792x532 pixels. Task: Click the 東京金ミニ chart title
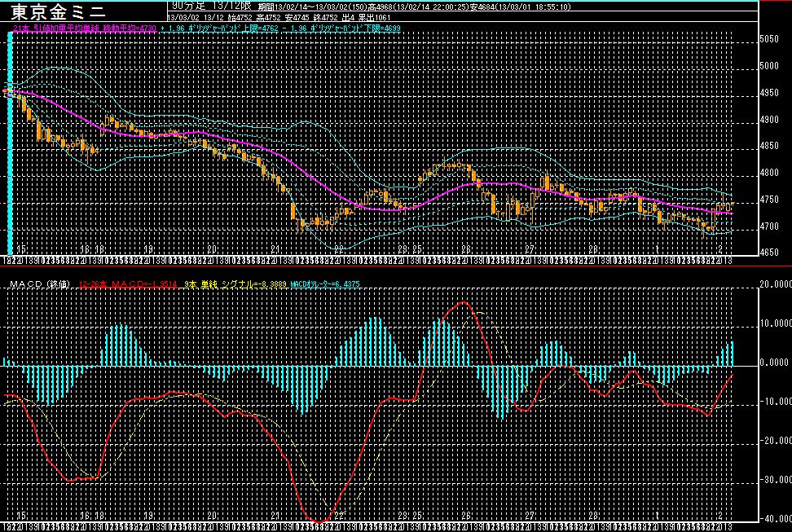coord(59,11)
